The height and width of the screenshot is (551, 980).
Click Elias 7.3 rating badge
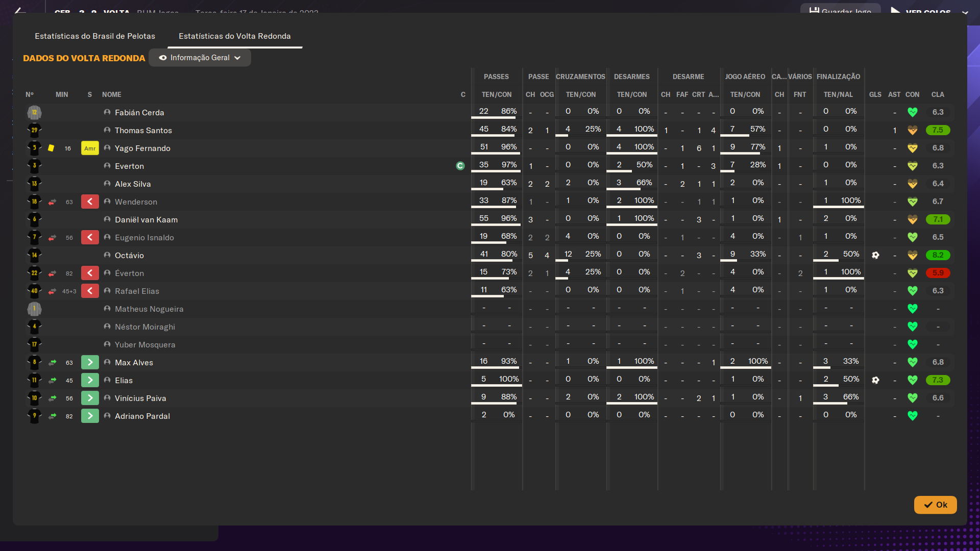938,380
